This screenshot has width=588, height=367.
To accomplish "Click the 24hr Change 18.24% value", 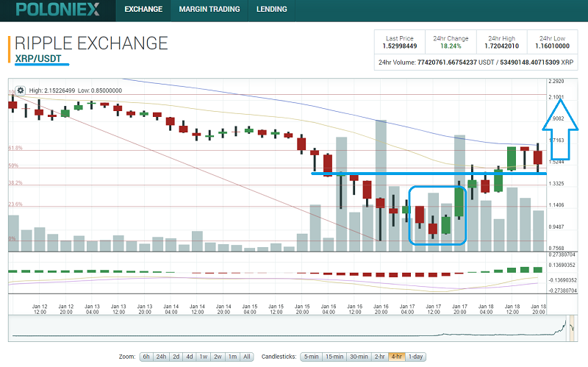I will tap(451, 46).
